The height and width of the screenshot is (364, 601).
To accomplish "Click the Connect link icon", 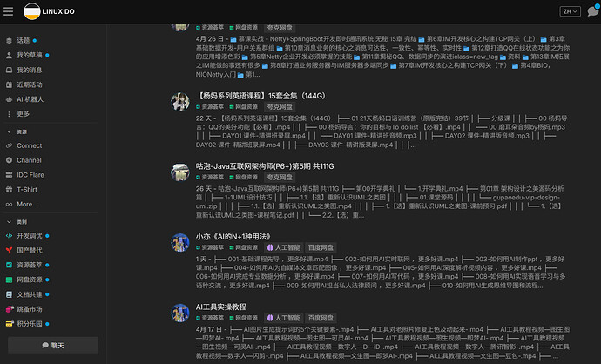I will click(9, 145).
